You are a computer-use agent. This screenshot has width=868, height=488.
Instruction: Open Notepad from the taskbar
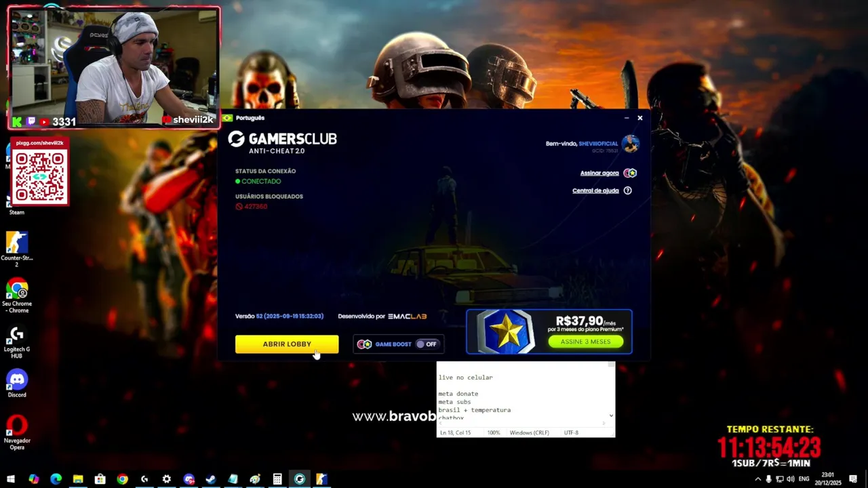pyautogui.click(x=233, y=479)
